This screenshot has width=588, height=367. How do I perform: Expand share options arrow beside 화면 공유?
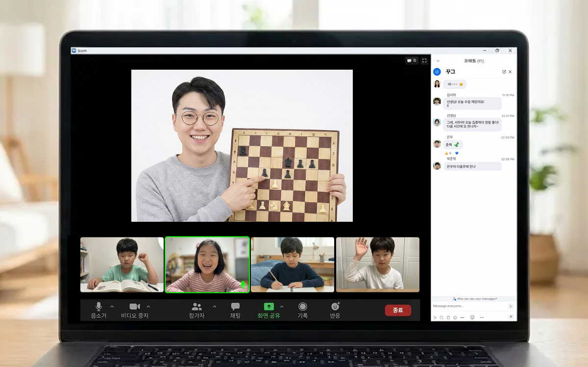click(282, 307)
